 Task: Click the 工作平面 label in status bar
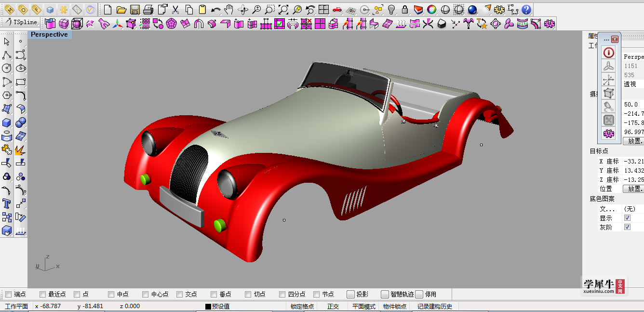[17, 306]
